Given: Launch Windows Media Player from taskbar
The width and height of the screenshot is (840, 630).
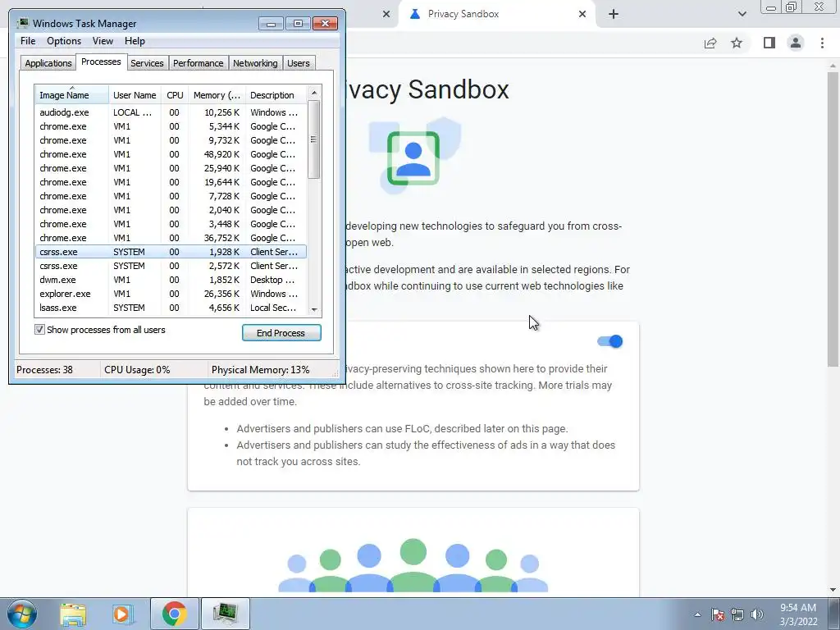Looking at the screenshot, I should [123, 614].
